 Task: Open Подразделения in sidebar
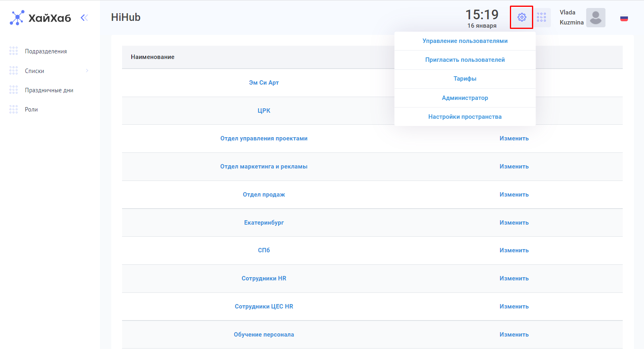(x=46, y=51)
